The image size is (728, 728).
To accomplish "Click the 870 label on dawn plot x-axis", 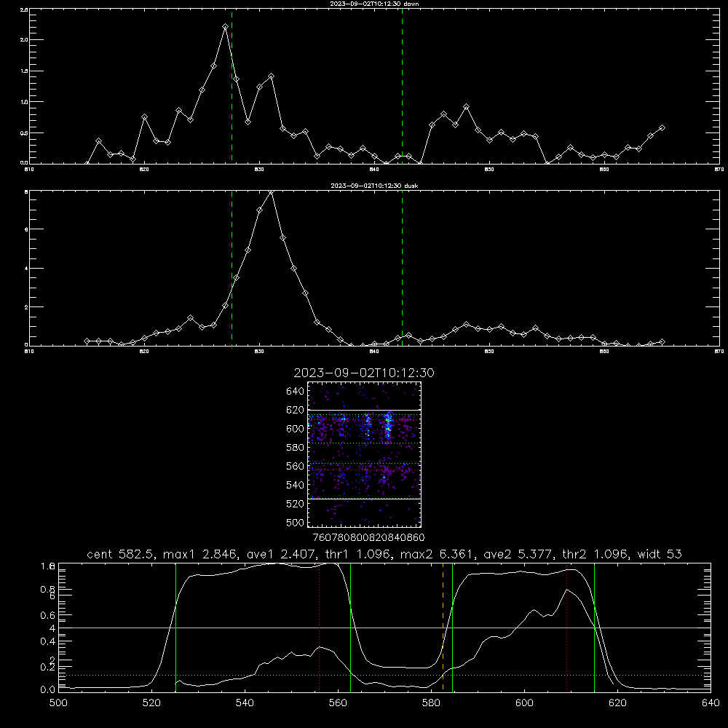I will [x=719, y=170].
